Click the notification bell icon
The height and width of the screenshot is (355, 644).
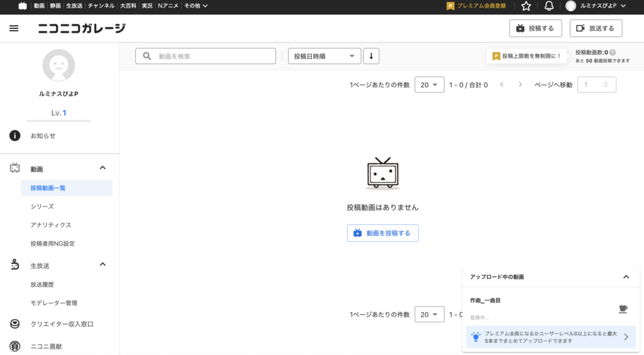(549, 6)
